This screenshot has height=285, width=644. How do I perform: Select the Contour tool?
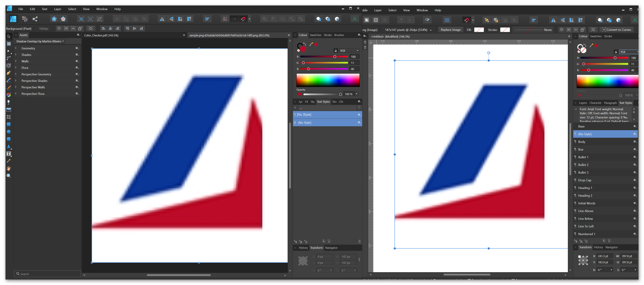(9, 66)
